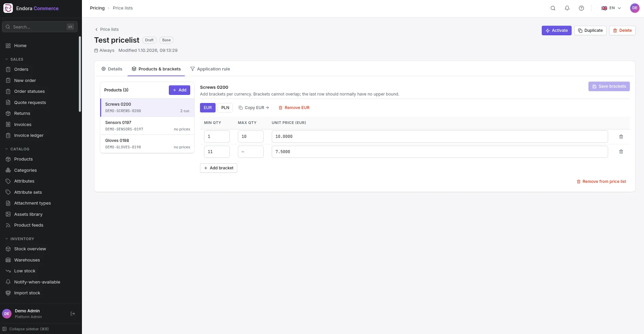Switch bracket currency to PLN
The image size is (644, 334).
(225, 108)
